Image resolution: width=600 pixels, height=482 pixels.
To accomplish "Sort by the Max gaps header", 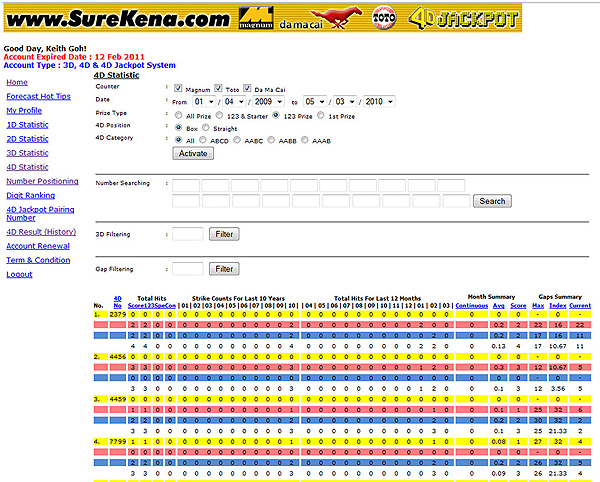I will pos(538,306).
